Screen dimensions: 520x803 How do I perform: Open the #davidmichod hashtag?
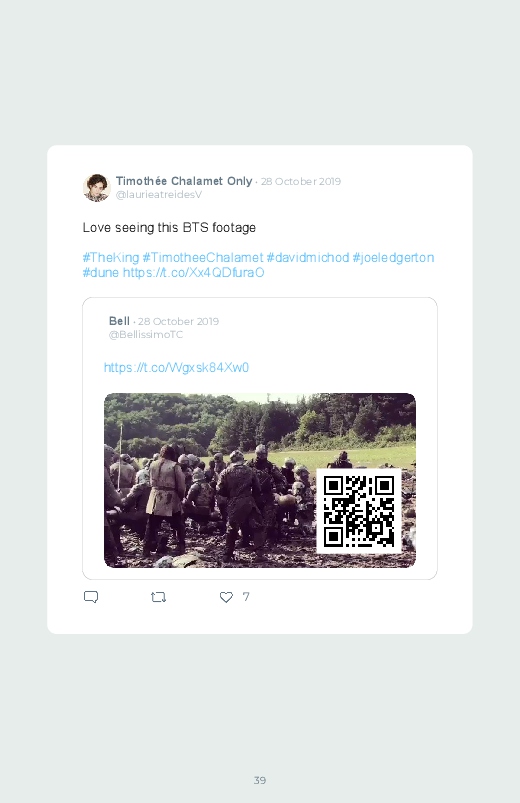[308, 258]
